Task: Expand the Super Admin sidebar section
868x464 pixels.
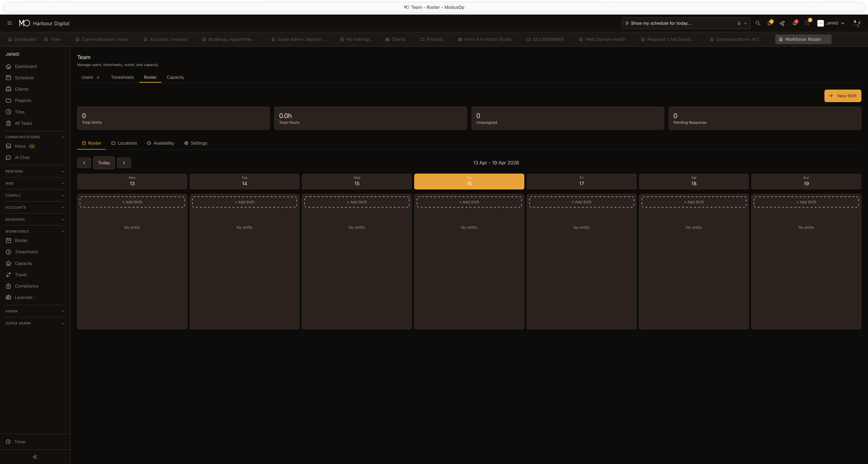Action: point(34,323)
